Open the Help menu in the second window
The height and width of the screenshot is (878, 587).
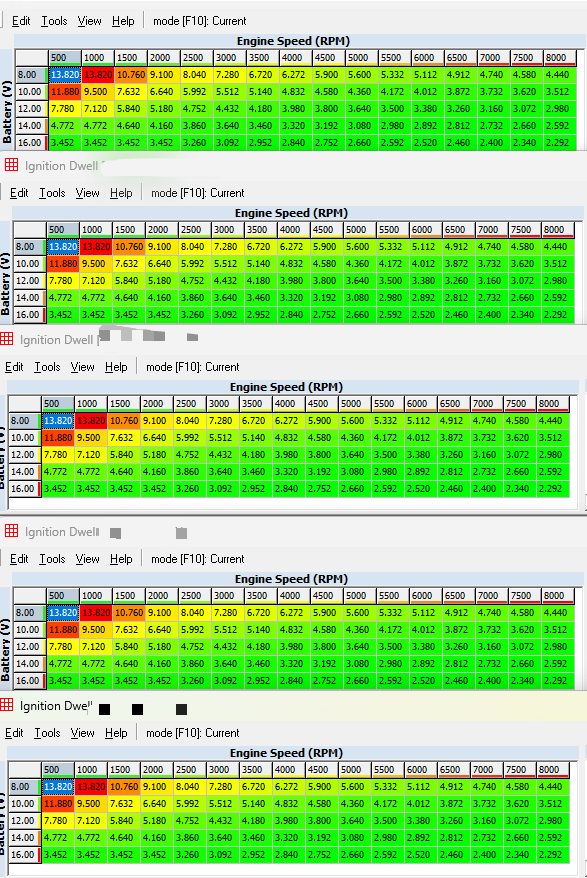[121, 193]
